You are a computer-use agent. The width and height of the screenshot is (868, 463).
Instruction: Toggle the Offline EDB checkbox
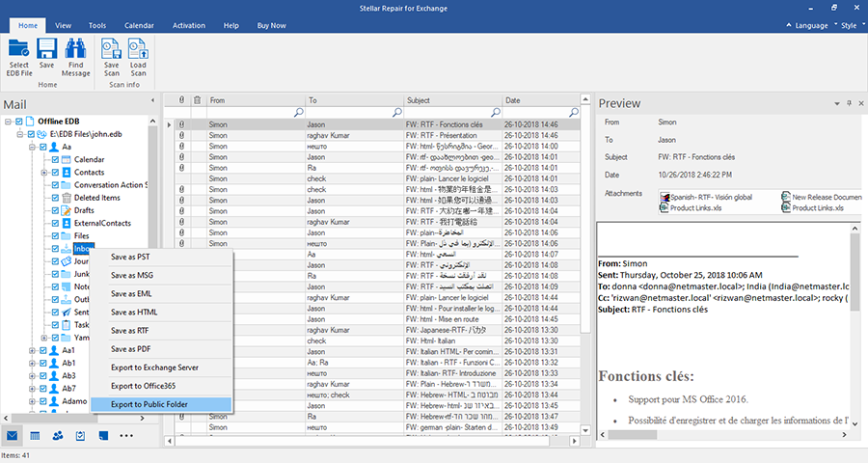pyautogui.click(x=19, y=122)
